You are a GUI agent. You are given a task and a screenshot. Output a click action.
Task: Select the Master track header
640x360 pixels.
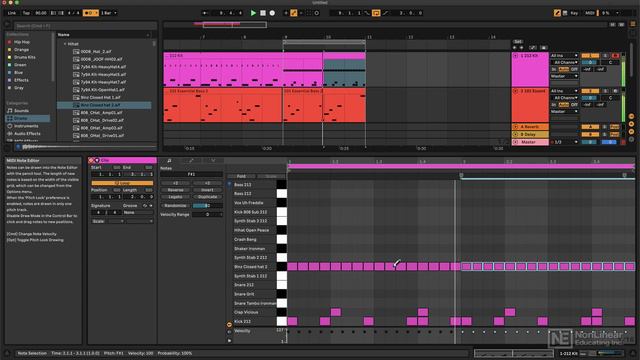coord(530,142)
